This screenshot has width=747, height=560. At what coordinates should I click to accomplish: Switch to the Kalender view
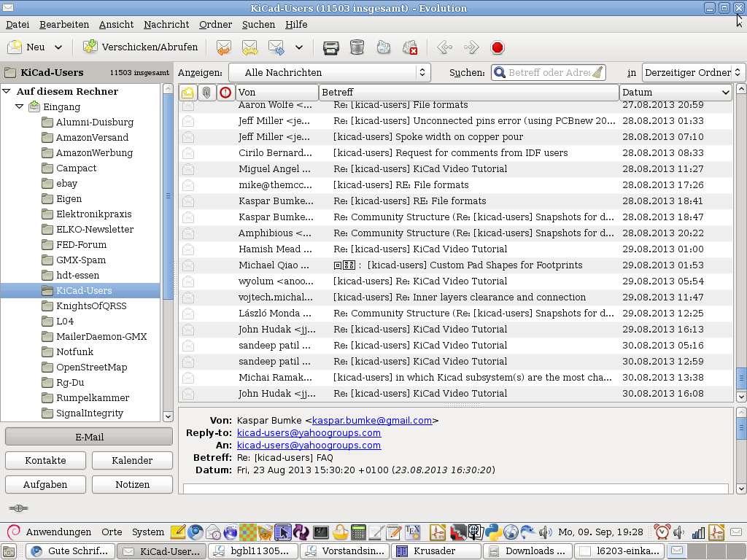pos(132,461)
